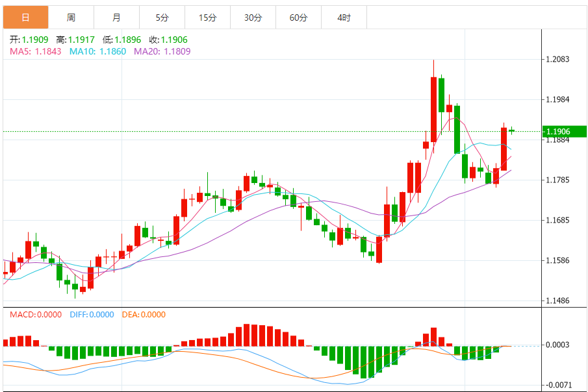The image size is (588, 392).
Task: Switch to the 周 weekly tab
Action: coord(71,18)
